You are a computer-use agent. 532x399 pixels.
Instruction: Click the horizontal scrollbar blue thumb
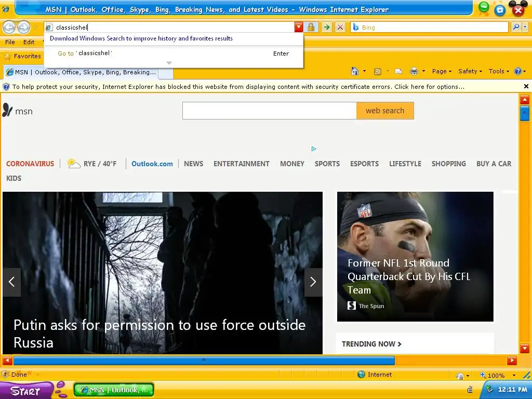204,361
